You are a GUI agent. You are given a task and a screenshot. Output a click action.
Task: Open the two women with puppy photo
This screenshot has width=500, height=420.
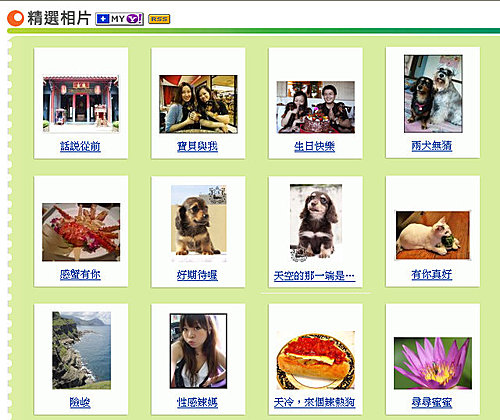coord(198,104)
